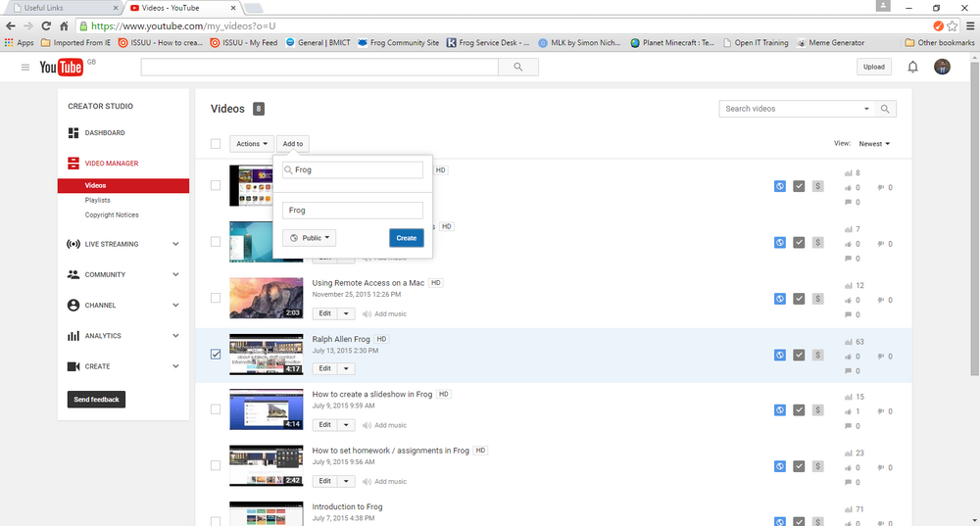This screenshot has width=980, height=526.
Task: Open the Using Remote Access on a Mac thumbnail
Action: pos(267,298)
